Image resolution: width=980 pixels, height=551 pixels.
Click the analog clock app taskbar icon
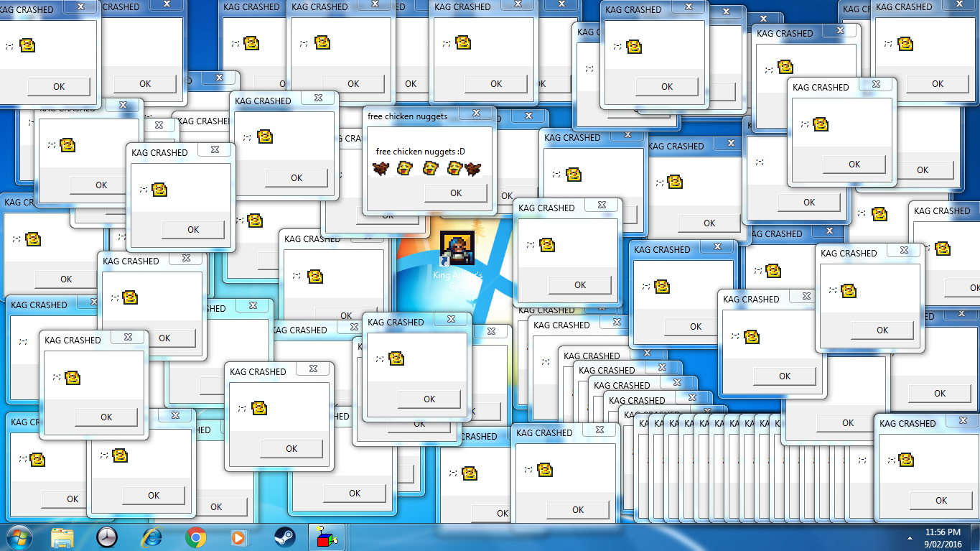pos(107,537)
